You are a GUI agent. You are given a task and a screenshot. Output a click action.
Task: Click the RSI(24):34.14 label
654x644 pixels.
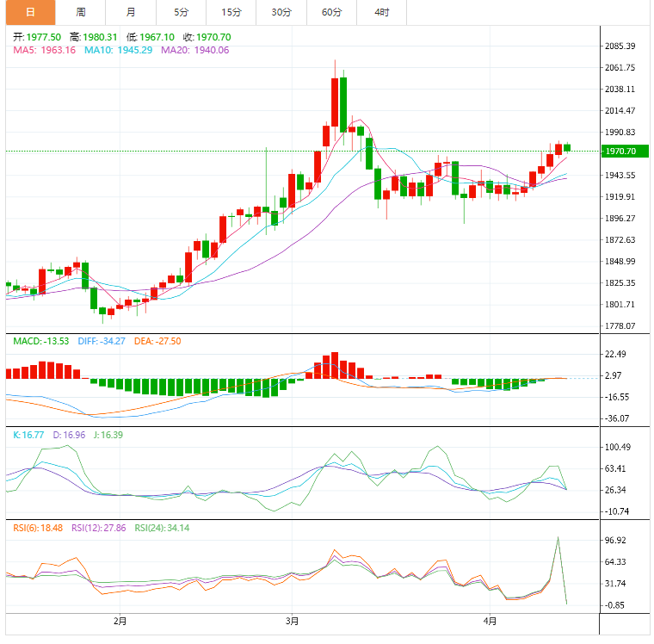pos(162,528)
